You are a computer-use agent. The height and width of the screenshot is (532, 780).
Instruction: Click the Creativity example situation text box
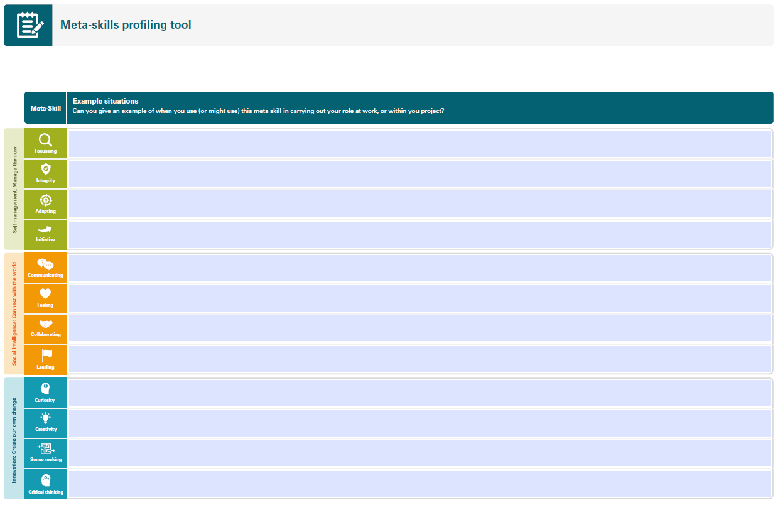point(420,423)
